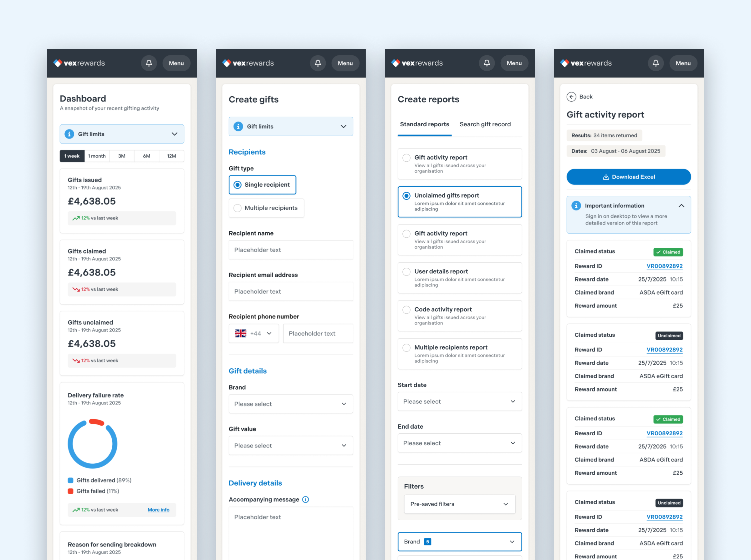751x560 pixels.
Task: Click the notification bell in Dashboard screen header
Action: pyautogui.click(x=149, y=63)
